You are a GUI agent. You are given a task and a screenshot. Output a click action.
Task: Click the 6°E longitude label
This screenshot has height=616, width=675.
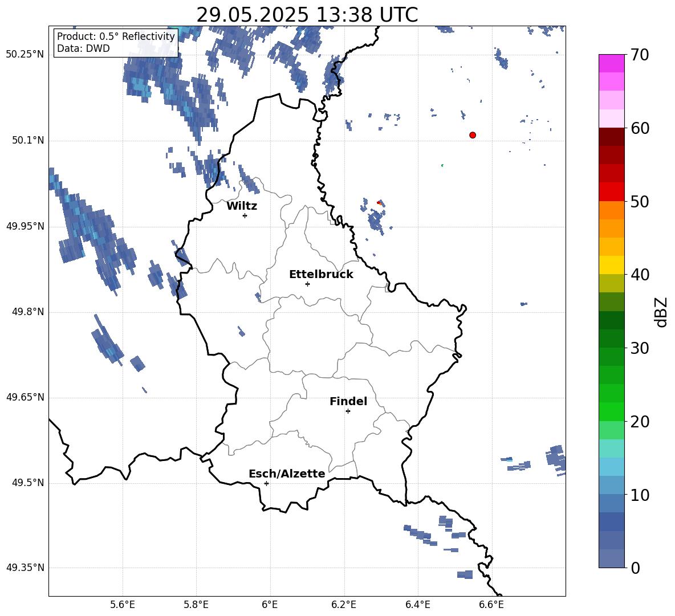270,605
